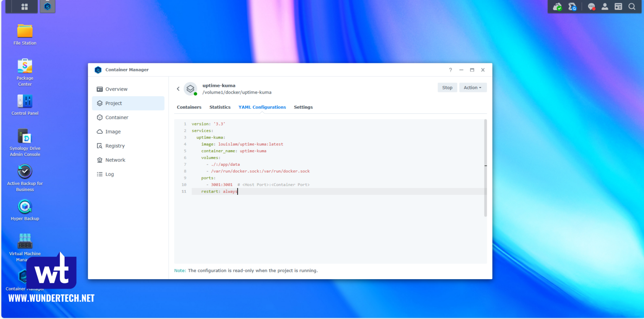Open Control Panel
The width and height of the screenshot is (644, 319).
click(24, 102)
